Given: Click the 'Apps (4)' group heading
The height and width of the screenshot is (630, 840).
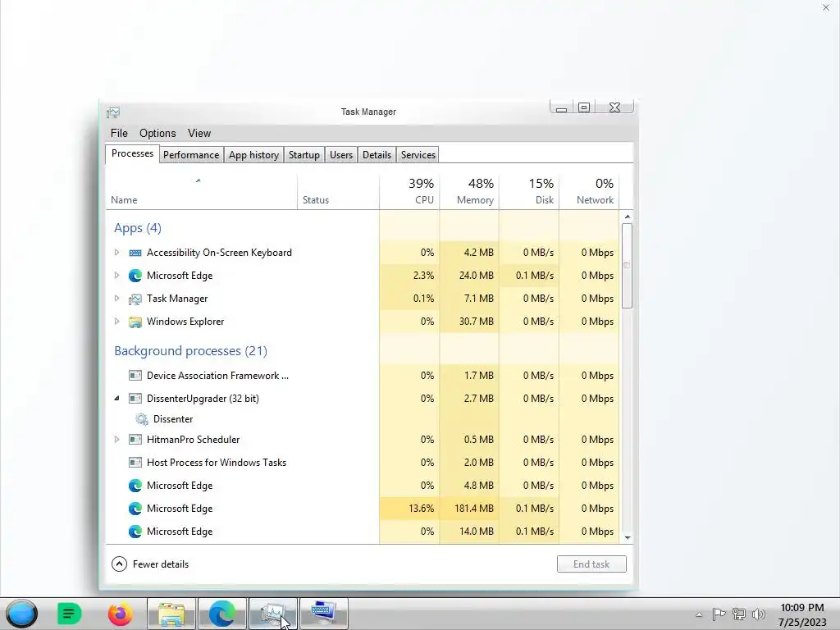Looking at the screenshot, I should (138, 228).
